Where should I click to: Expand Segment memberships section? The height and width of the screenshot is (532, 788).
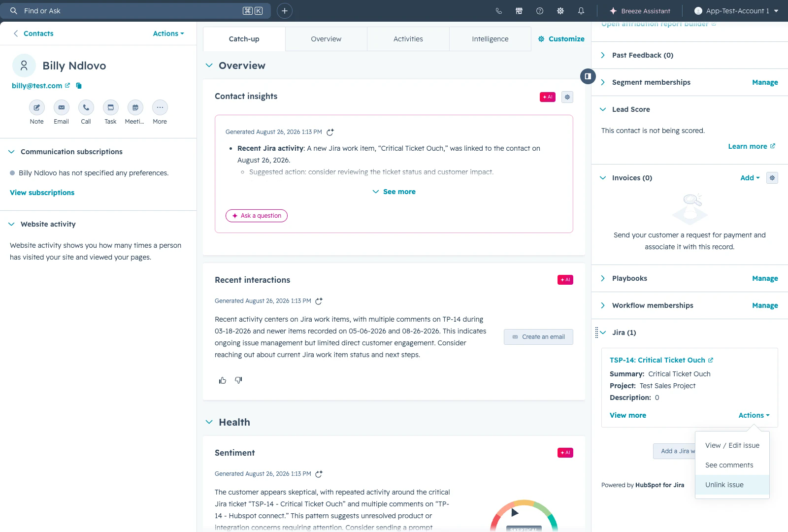pyautogui.click(x=603, y=82)
